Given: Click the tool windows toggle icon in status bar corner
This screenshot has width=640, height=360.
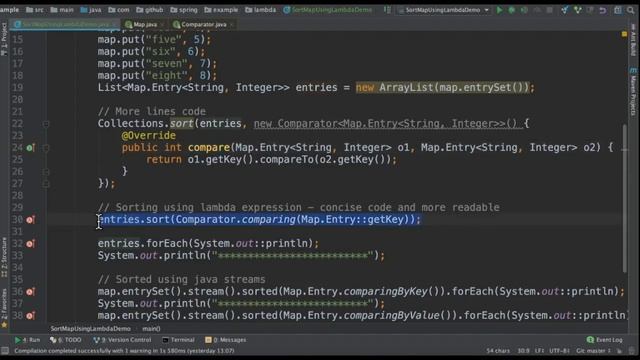Looking at the screenshot, I should (5, 351).
